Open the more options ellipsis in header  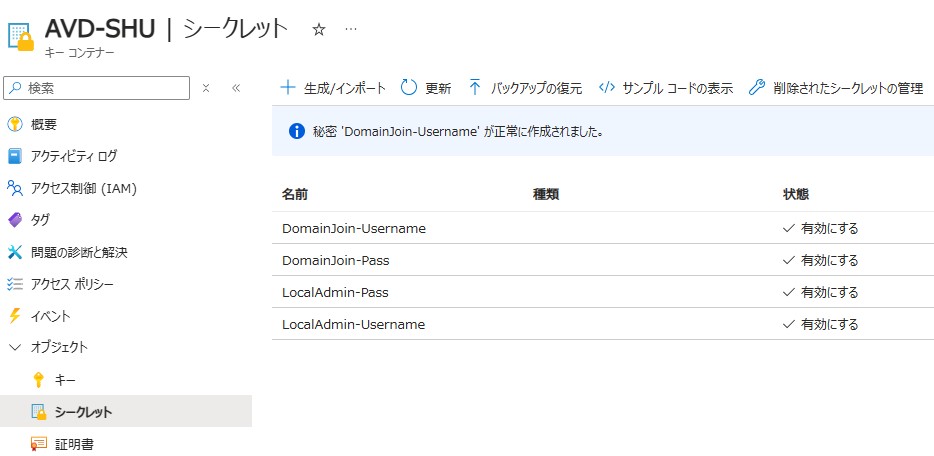351,29
